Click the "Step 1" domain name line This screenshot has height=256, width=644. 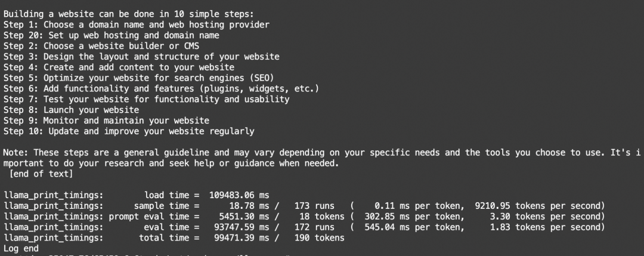[x=136, y=25]
